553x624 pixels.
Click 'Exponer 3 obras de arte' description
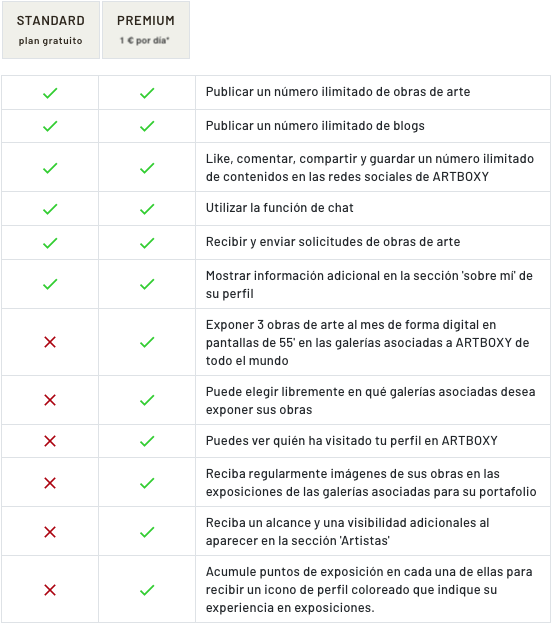(x=368, y=343)
